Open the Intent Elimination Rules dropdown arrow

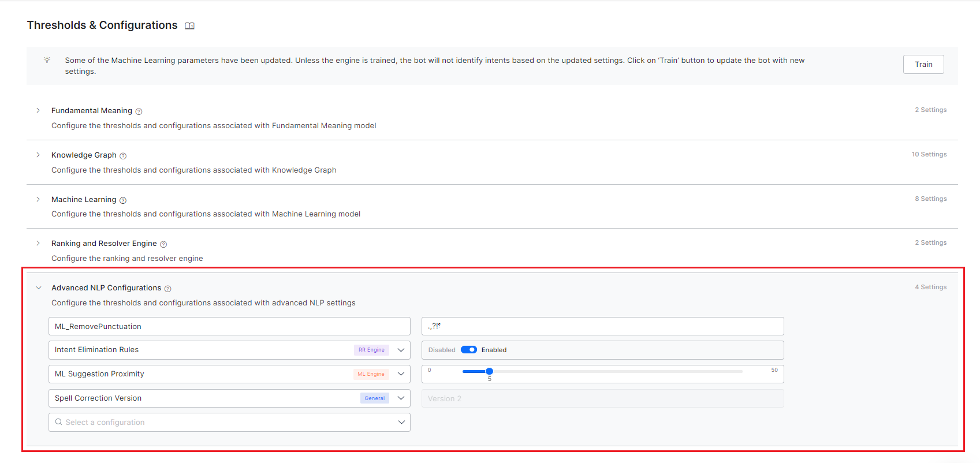click(x=401, y=350)
